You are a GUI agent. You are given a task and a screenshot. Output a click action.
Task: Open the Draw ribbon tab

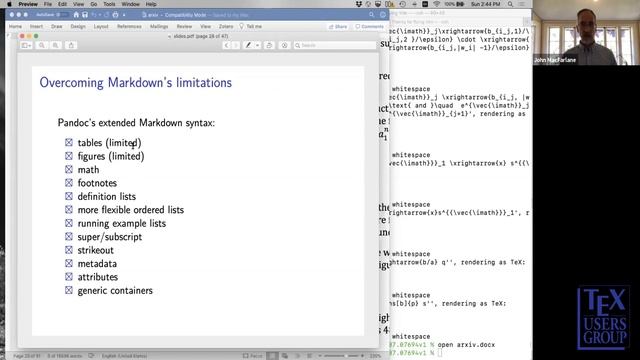pyautogui.click(x=57, y=27)
